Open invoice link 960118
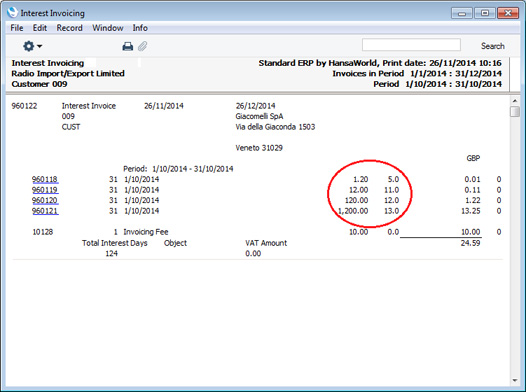The image size is (526, 392). tap(45, 179)
